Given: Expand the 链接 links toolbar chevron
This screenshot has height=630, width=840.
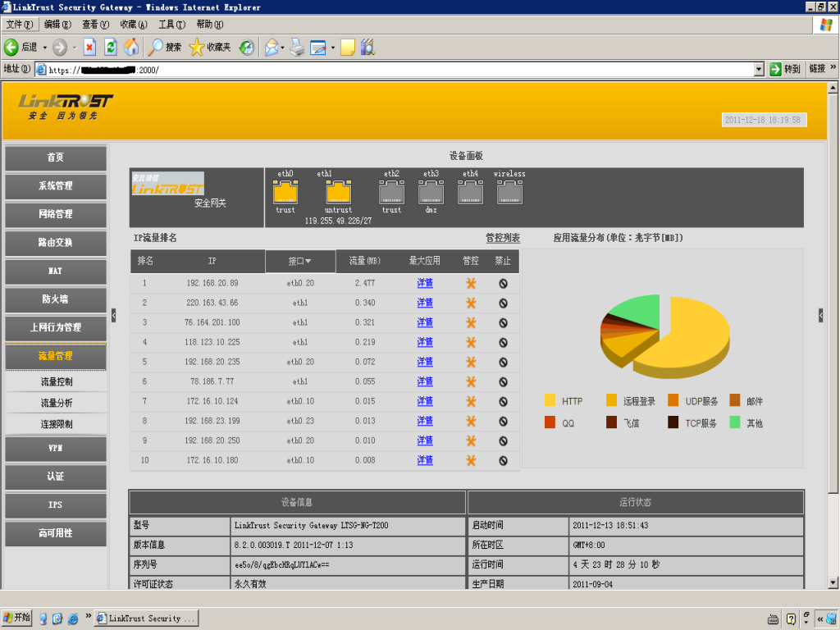Looking at the screenshot, I should 833,67.
